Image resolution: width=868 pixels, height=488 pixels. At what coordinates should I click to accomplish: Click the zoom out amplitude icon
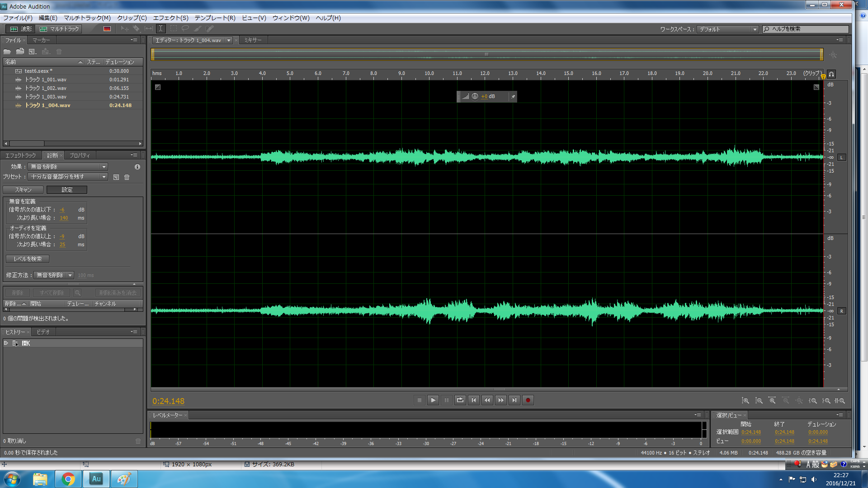[759, 401]
